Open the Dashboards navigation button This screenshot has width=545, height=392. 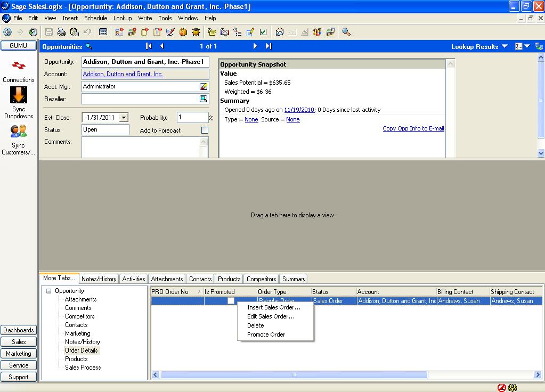pyautogui.click(x=19, y=330)
